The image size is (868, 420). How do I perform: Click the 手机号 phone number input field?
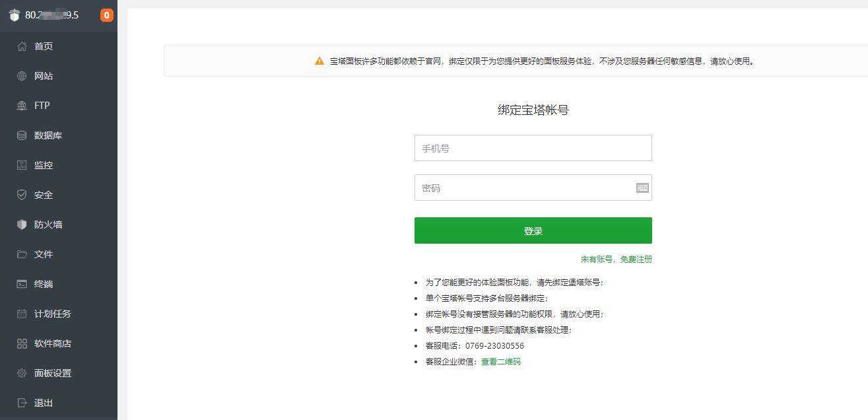coord(533,147)
